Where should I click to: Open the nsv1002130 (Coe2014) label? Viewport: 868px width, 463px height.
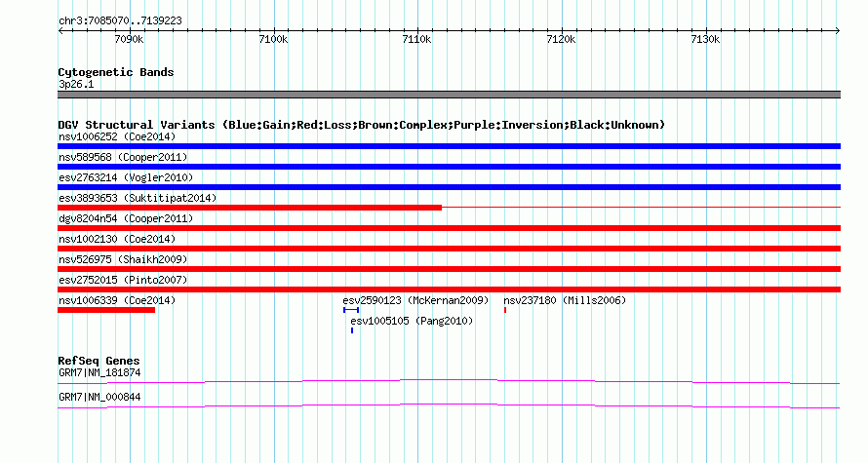[x=117, y=239]
